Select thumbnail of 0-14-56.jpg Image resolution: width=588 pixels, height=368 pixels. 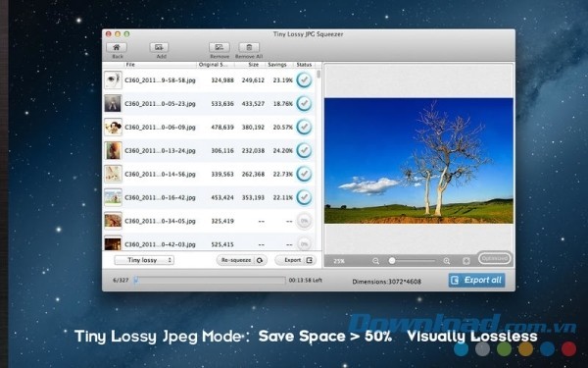pos(113,174)
